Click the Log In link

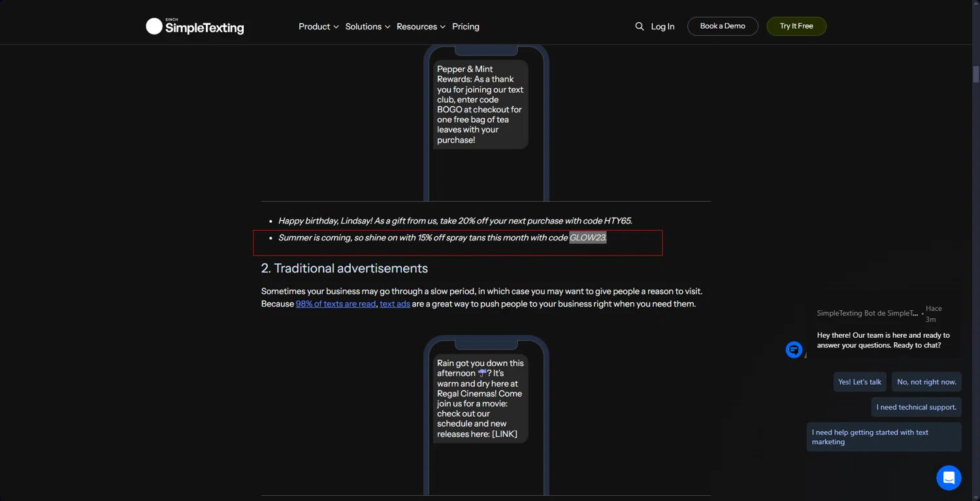click(x=662, y=27)
